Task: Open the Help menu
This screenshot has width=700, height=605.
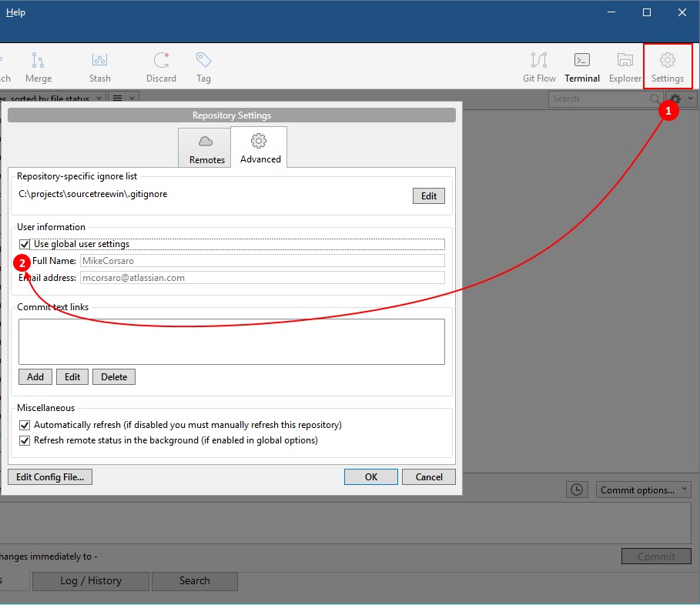Action: click(x=15, y=12)
